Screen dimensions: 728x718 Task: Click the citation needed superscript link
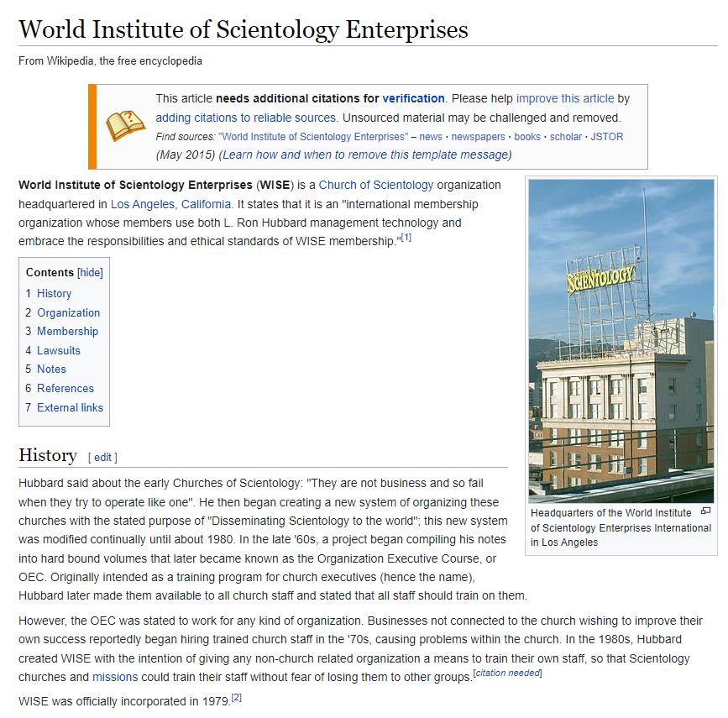tap(508, 673)
